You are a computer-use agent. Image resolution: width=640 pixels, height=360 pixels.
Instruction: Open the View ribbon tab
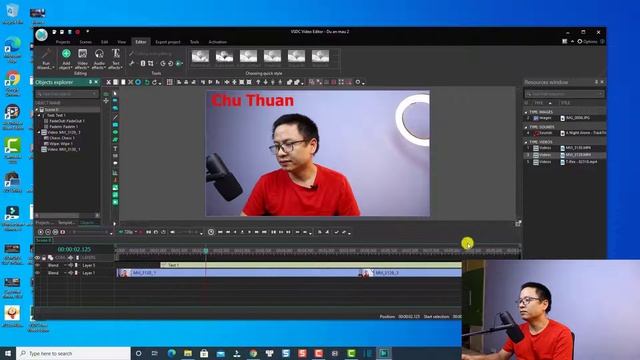pos(122,42)
